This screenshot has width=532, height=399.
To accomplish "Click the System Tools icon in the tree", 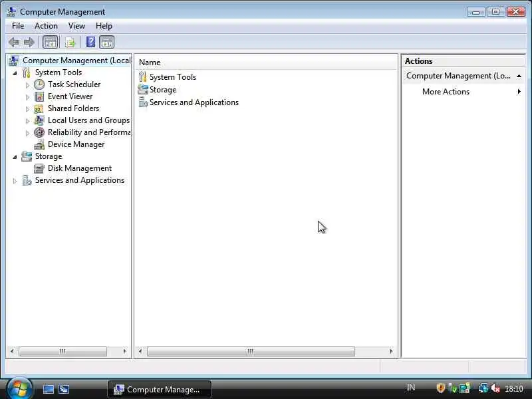I will (x=27, y=72).
